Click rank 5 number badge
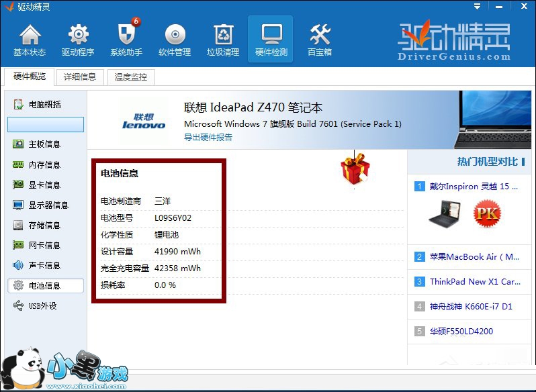536x392 pixels. pyautogui.click(x=419, y=331)
